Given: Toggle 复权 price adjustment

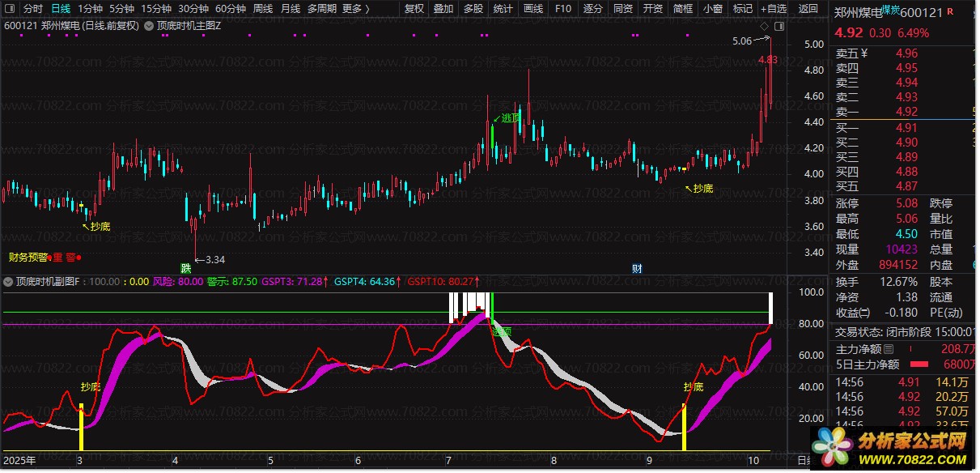Looking at the screenshot, I should tap(414, 9).
